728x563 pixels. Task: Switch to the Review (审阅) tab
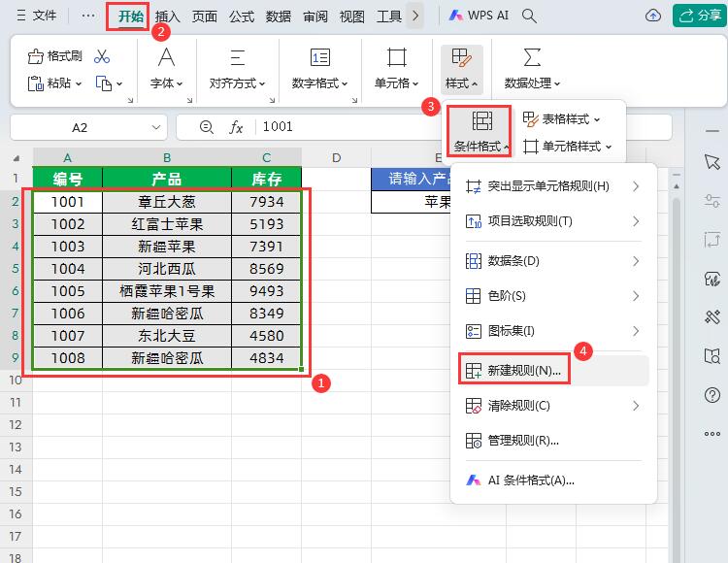pos(315,17)
